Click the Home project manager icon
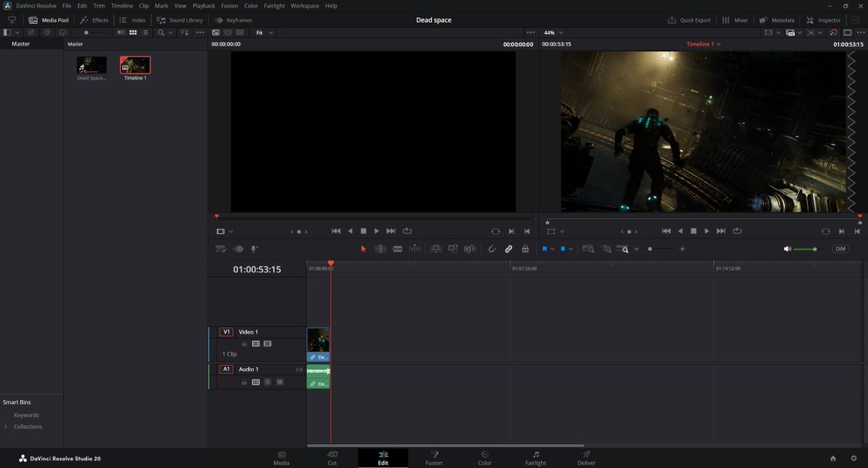Screen dimensions: 868x468 click(833, 459)
